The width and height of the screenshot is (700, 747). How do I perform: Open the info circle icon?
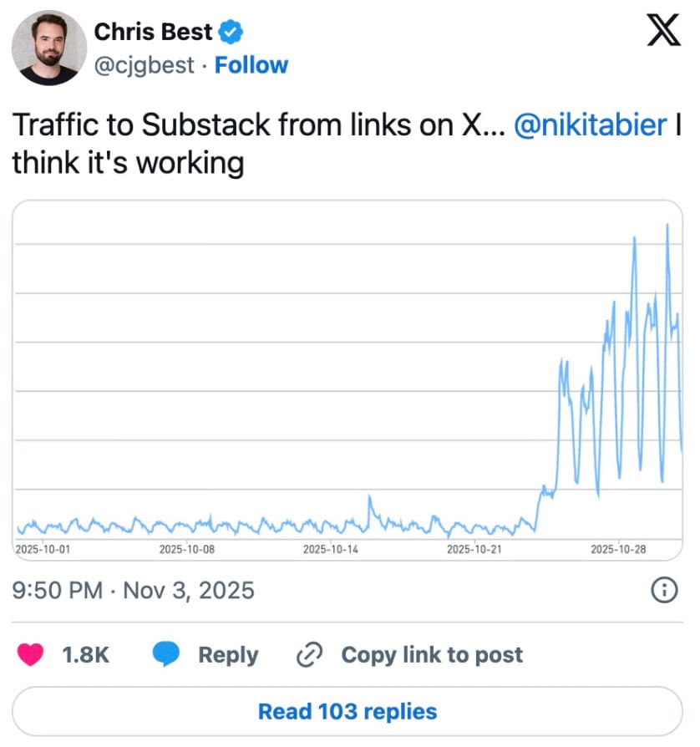[663, 591]
